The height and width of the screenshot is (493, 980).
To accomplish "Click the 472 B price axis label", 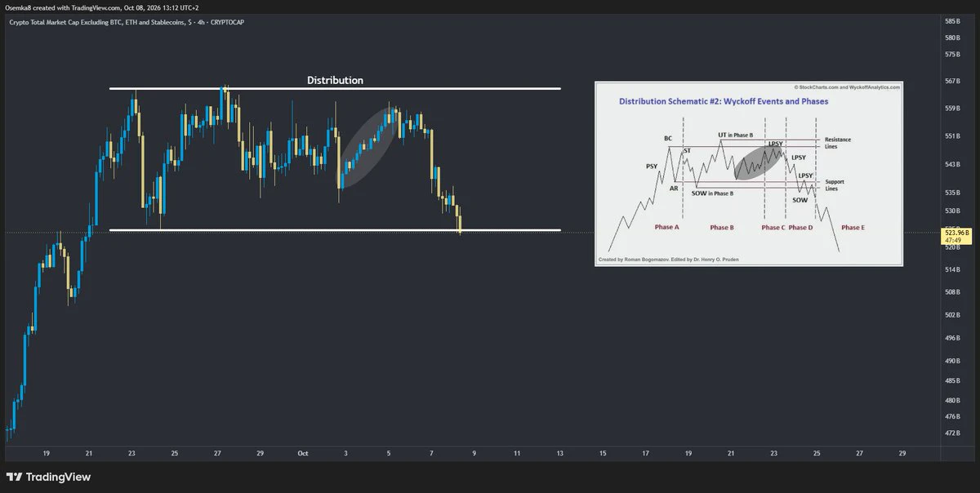I will pos(951,433).
